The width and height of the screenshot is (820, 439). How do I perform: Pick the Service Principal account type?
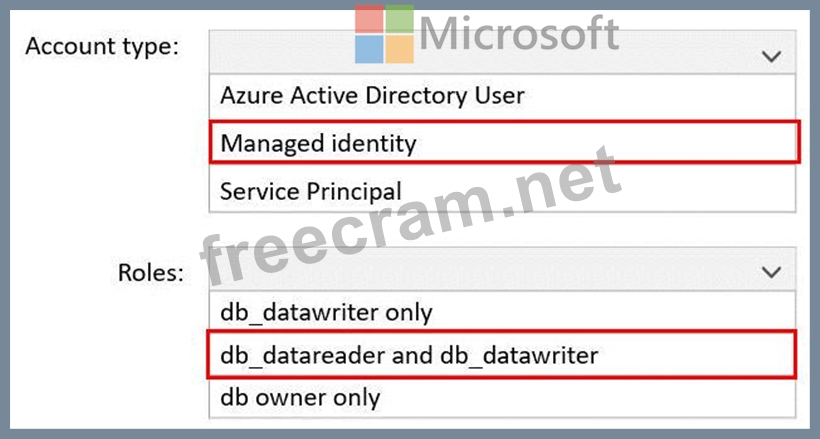click(x=311, y=191)
